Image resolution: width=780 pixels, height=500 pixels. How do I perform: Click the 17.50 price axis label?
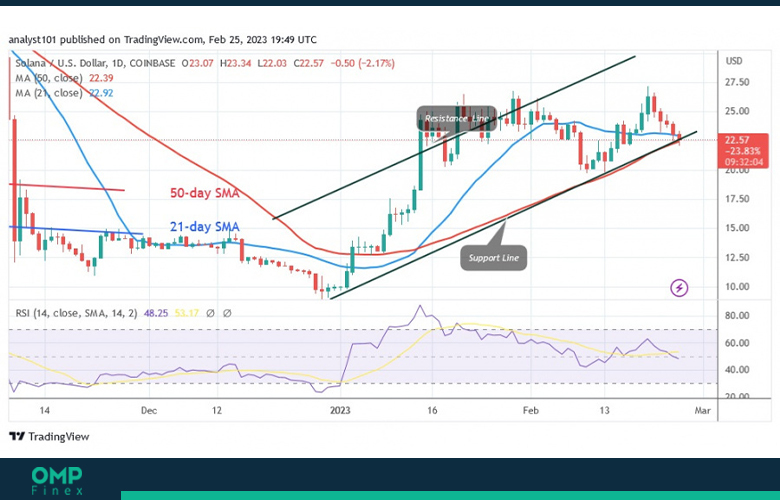pos(737,199)
